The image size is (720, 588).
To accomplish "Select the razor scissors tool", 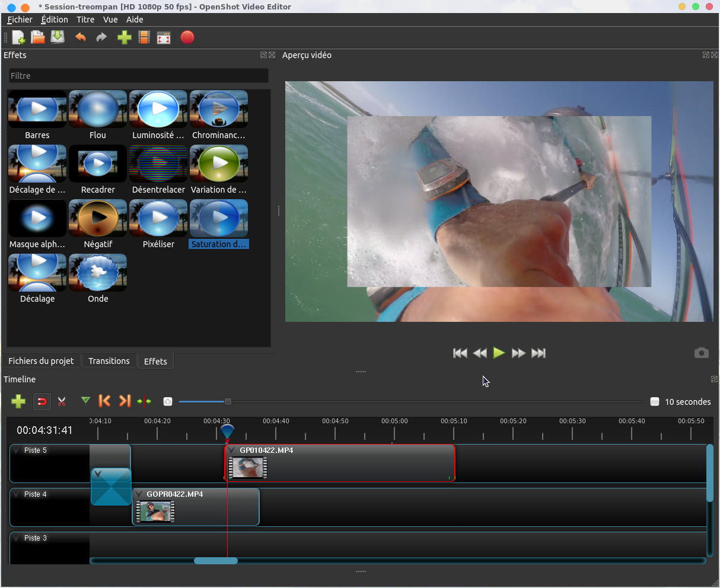I will (x=62, y=402).
